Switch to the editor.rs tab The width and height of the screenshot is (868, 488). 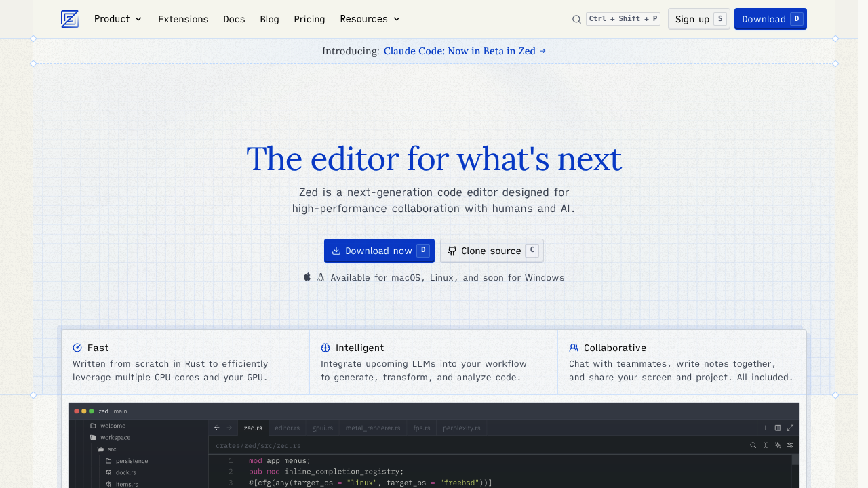point(287,428)
